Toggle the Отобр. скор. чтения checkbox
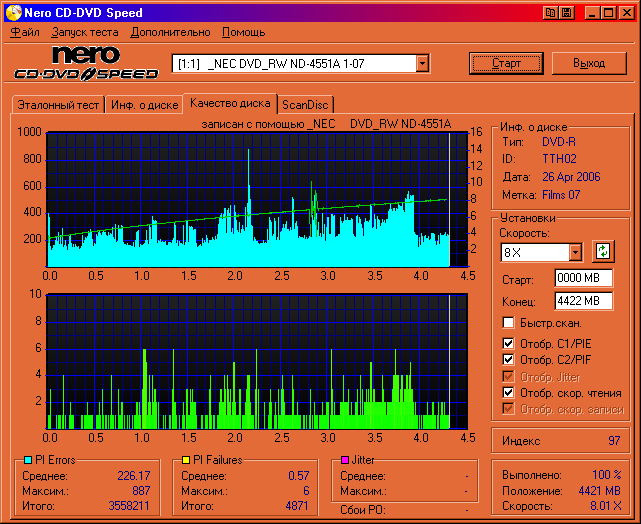The image size is (641, 524). (508, 393)
